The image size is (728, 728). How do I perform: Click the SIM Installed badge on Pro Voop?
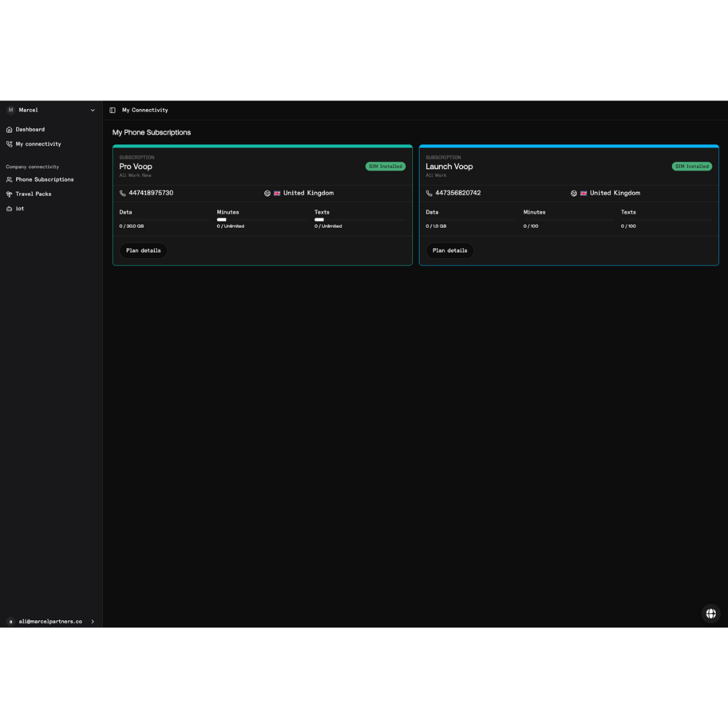385,166
